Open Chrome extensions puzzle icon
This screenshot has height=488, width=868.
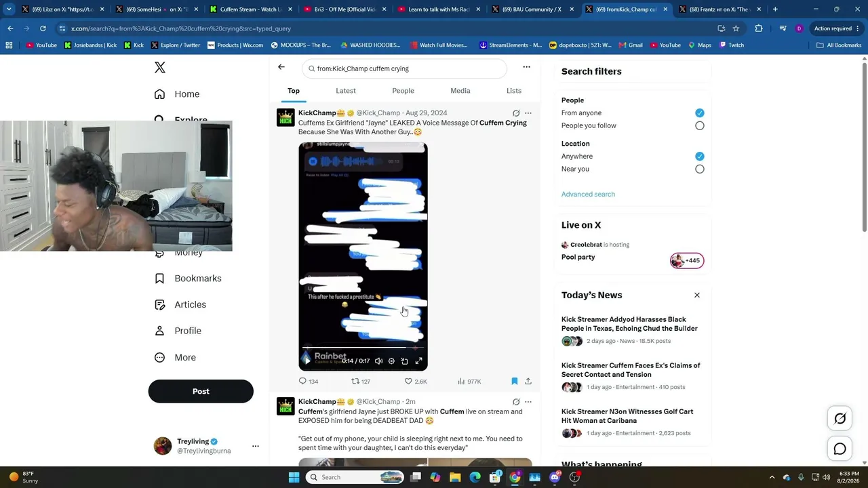pos(759,28)
